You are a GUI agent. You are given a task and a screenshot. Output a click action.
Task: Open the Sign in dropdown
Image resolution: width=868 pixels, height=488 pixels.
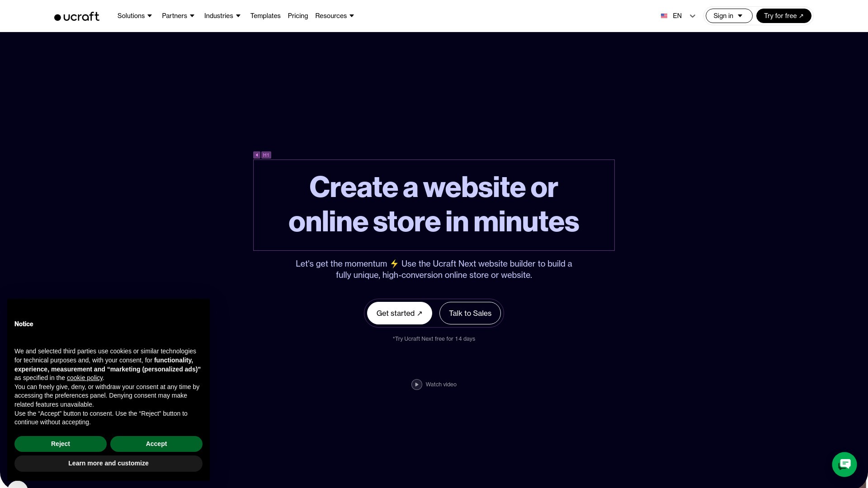point(729,16)
